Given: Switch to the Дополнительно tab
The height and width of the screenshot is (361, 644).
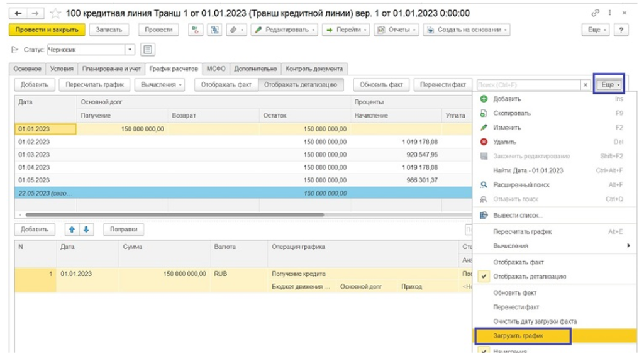Looking at the screenshot, I should click(x=255, y=69).
